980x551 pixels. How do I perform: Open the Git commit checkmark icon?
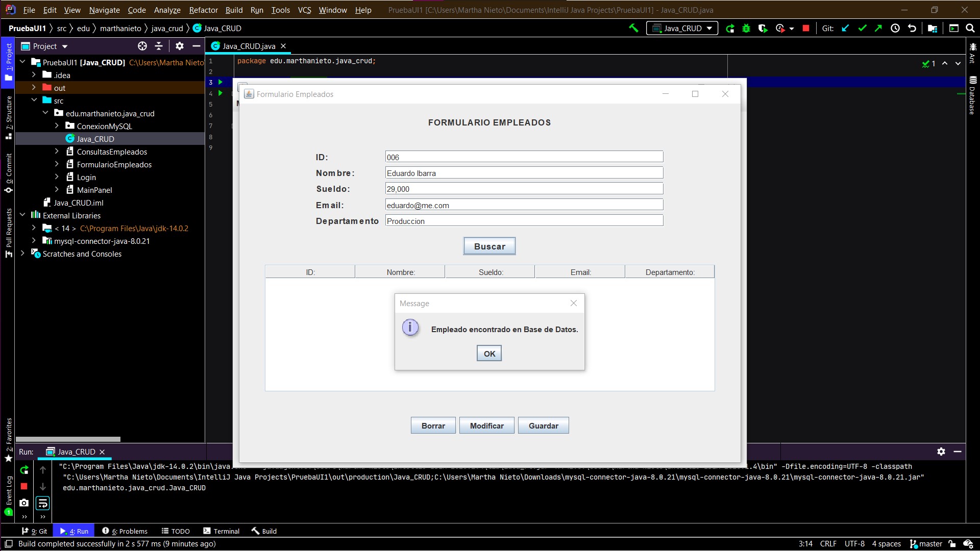pyautogui.click(x=862, y=28)
